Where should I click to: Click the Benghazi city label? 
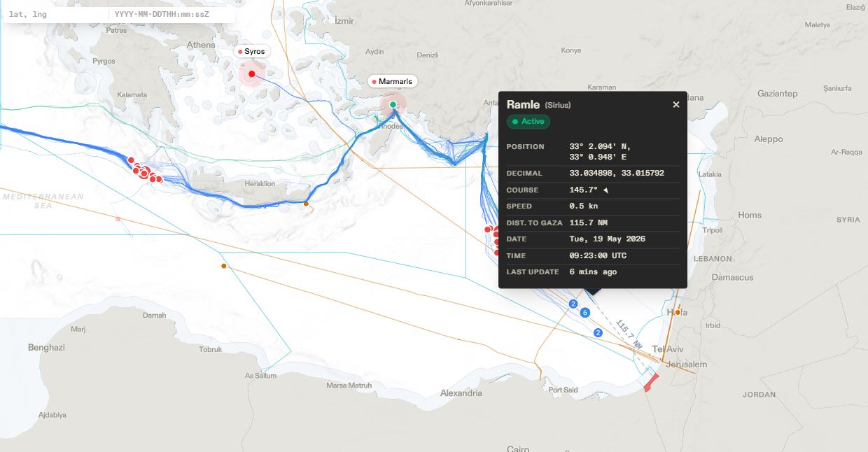pos(46,347)
